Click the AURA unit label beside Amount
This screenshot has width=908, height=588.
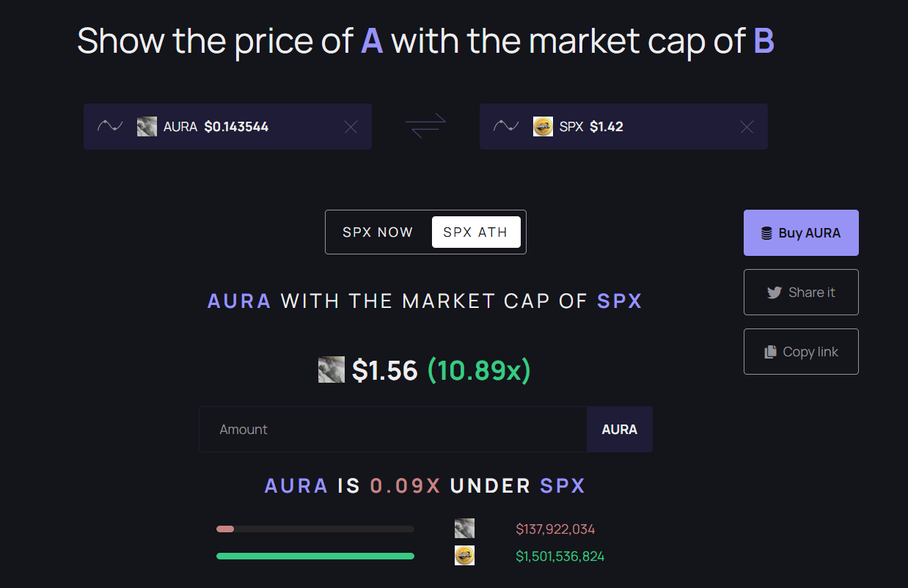pos(620,430)
